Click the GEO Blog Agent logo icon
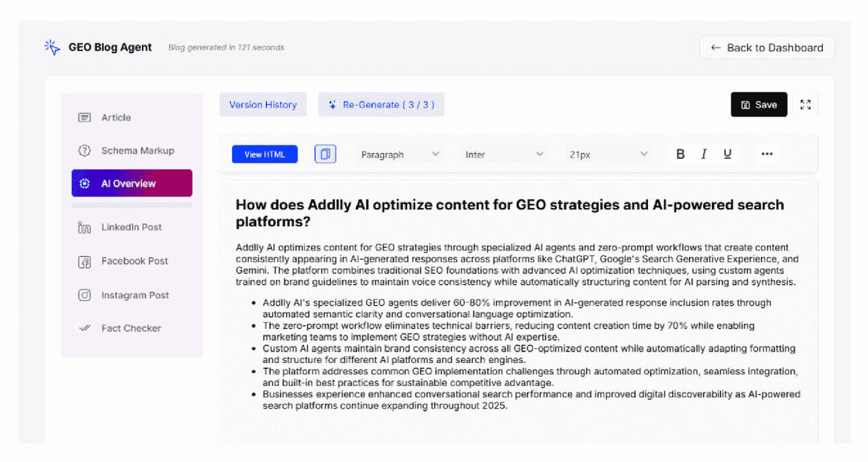868x462 pixels. click(x=52, y=47)
